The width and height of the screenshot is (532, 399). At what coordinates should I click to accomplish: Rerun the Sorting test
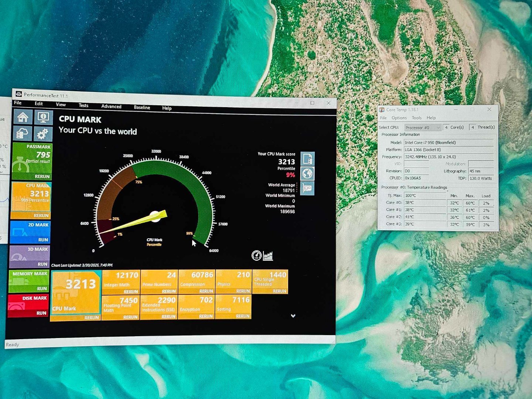[x=243, y=316]
